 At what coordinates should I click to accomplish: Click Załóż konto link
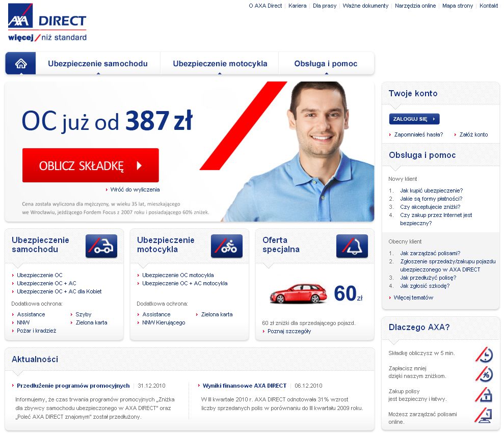pos(473,134)
